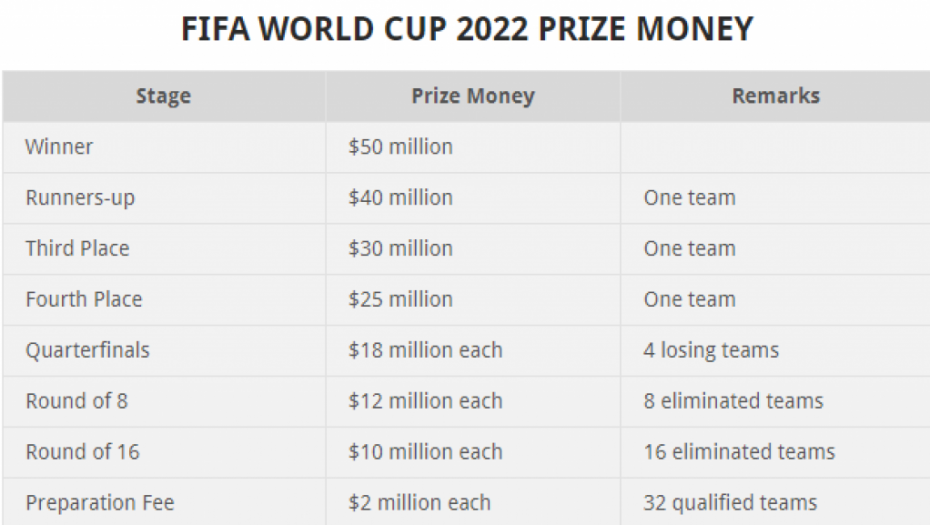The width and height of the screenshot is (930, 525).
Task: Click the FIFA World Cup 2022 Prize Money title
Action: click(467, 29)
